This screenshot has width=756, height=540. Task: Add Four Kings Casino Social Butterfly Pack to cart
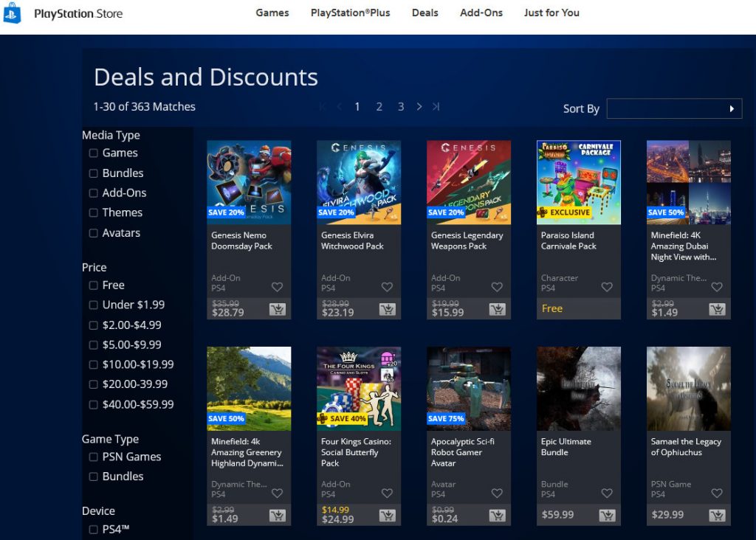[387, 514]
